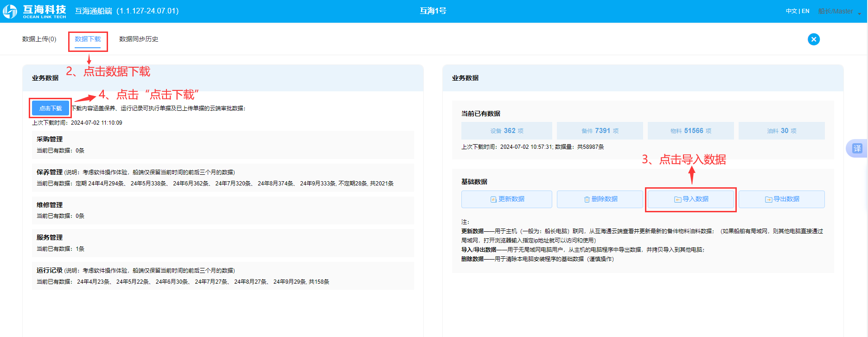Viewport: 868px width, 337px height.
Task: Click the 24年9月333条 maintenance data text
Action: click(x=318, y=184)
